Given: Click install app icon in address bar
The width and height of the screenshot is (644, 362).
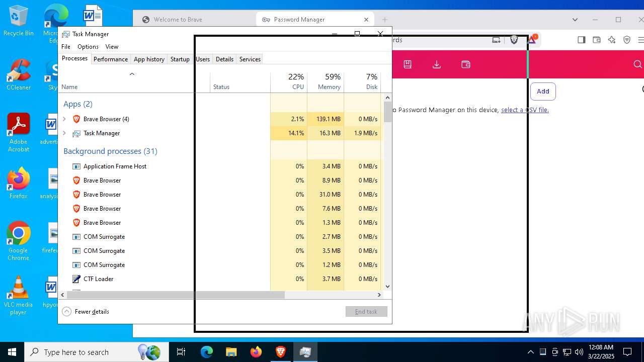Looking at the screenshot, I should 497,40.
